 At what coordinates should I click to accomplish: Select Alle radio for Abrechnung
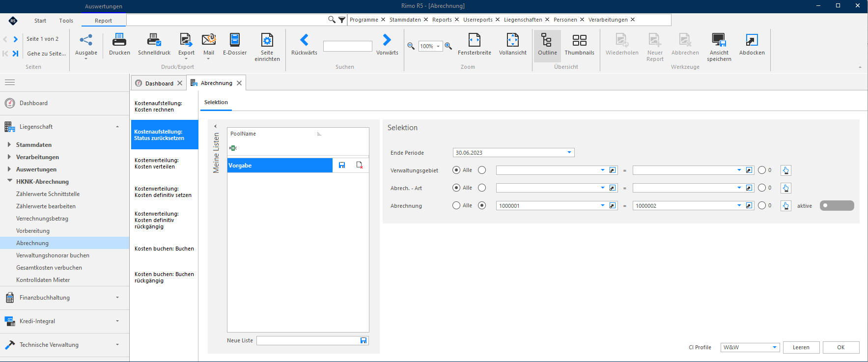[456, 205]
